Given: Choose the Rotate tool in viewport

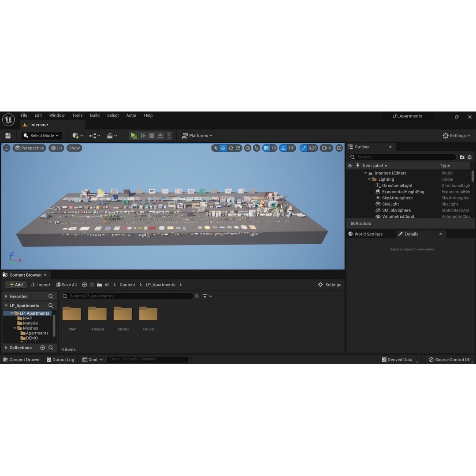Looking at the screenshot, I should pos(231,148).
